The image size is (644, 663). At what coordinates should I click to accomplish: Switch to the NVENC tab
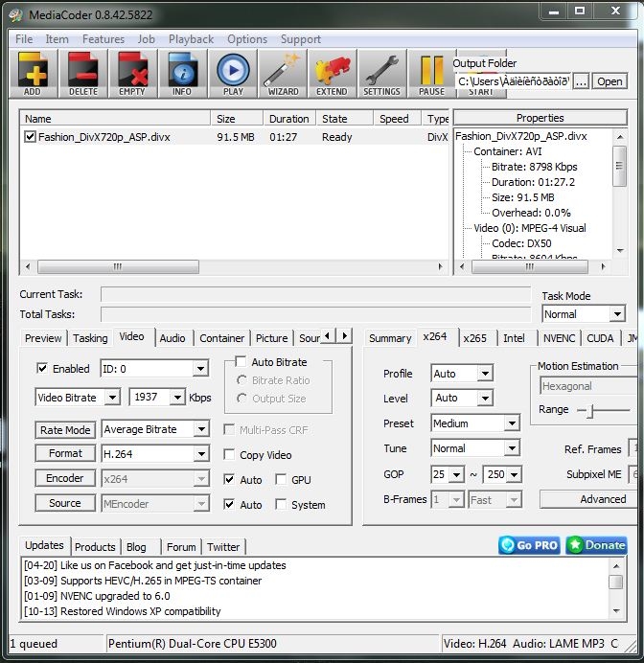559,338
